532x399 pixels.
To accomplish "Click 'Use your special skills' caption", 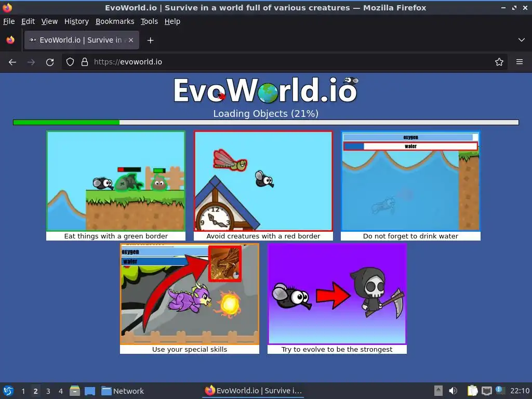I will coord(190,350).
